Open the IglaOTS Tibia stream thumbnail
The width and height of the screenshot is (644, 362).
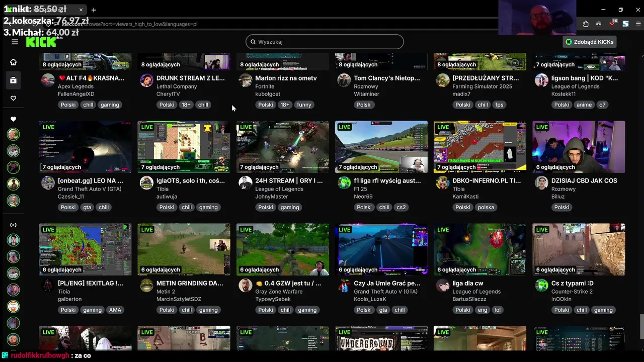184,147
